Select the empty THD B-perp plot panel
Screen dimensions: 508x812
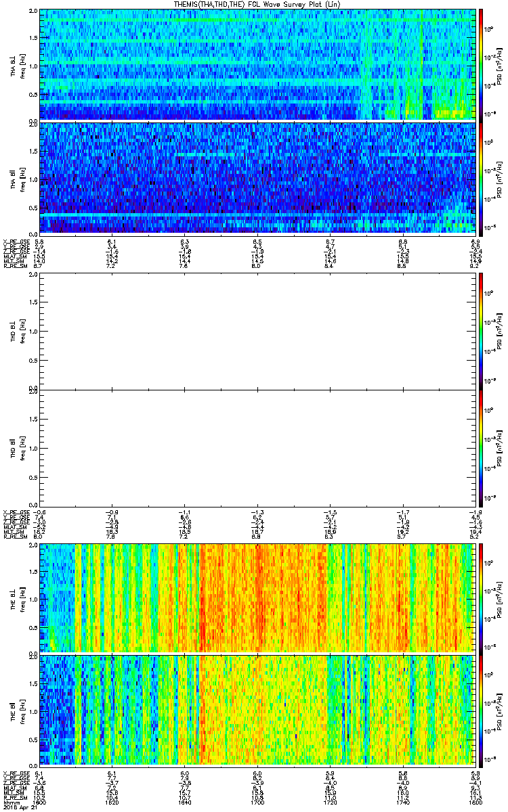click(256, 332)
